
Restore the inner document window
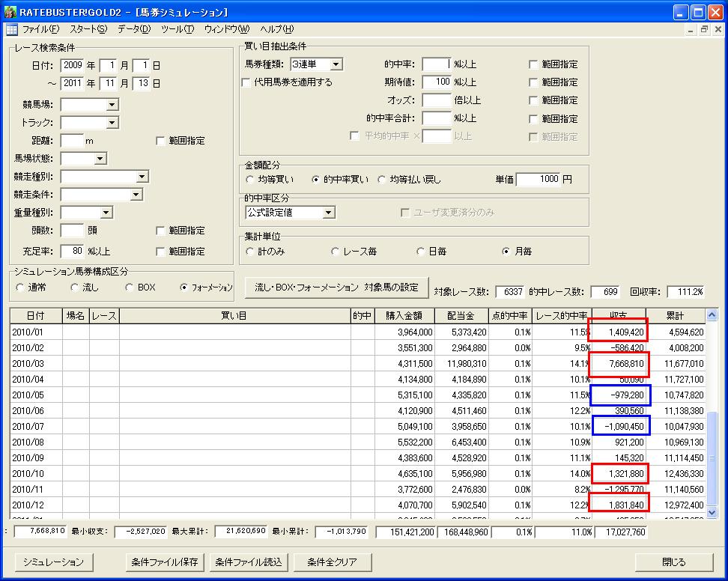tap(704, 30)
